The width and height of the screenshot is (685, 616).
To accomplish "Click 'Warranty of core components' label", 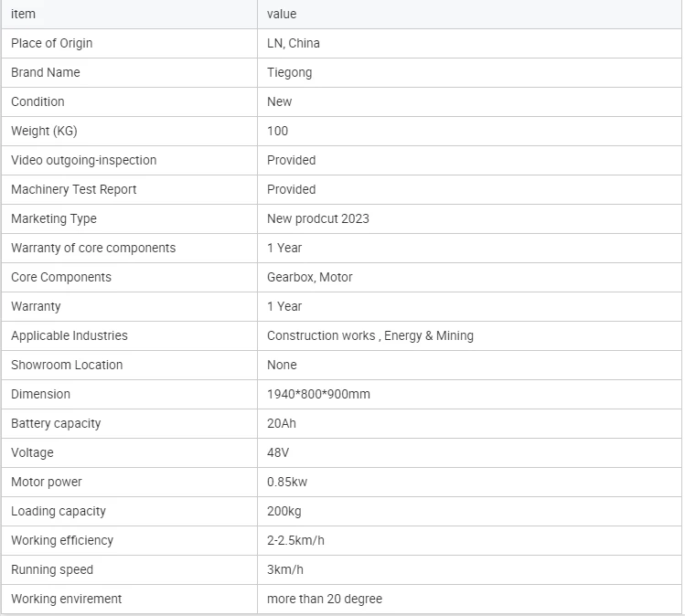I will point(93,248).
